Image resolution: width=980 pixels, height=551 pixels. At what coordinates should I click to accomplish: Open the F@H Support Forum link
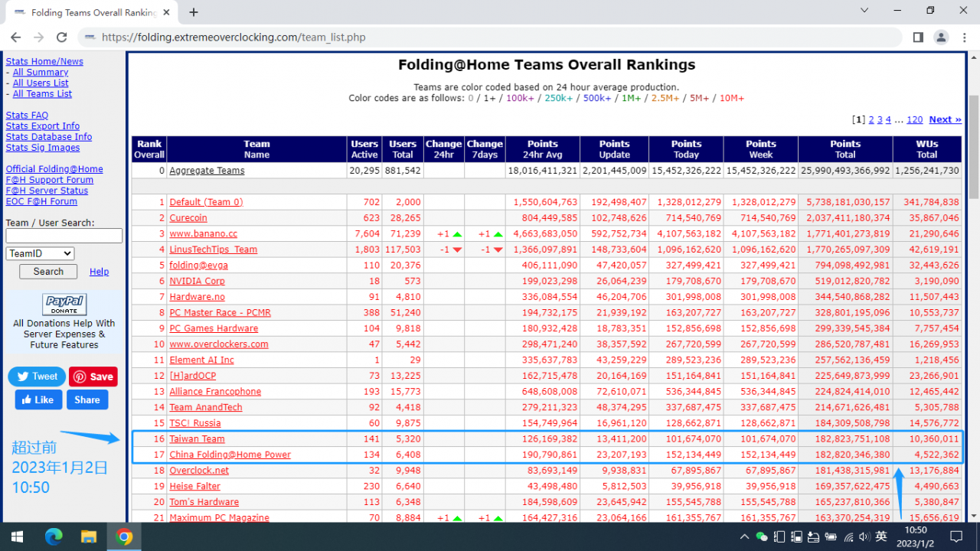tap(50, 180)
